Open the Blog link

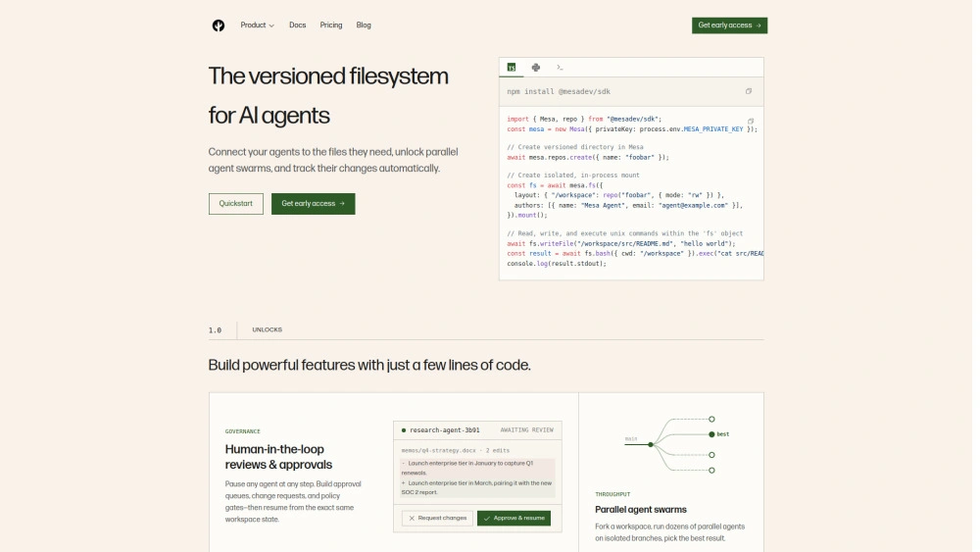[364, 25]
